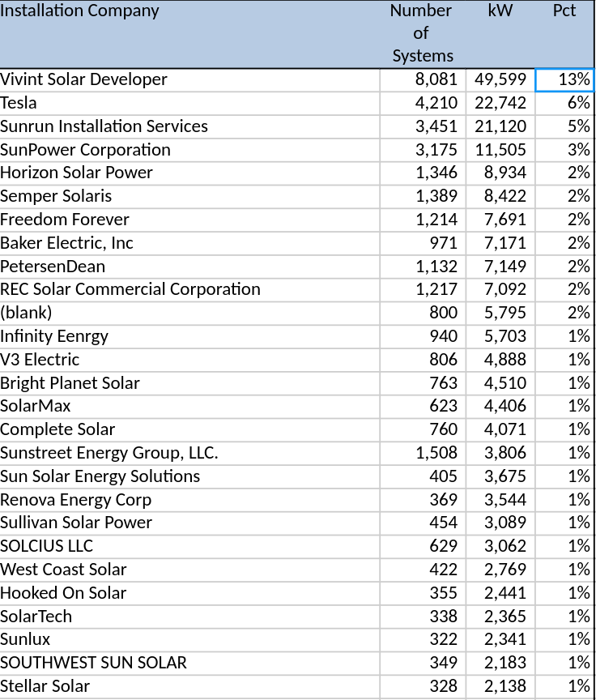Select Baker Electric, Inc cell
Screen dimensions: 596x700
189,243
